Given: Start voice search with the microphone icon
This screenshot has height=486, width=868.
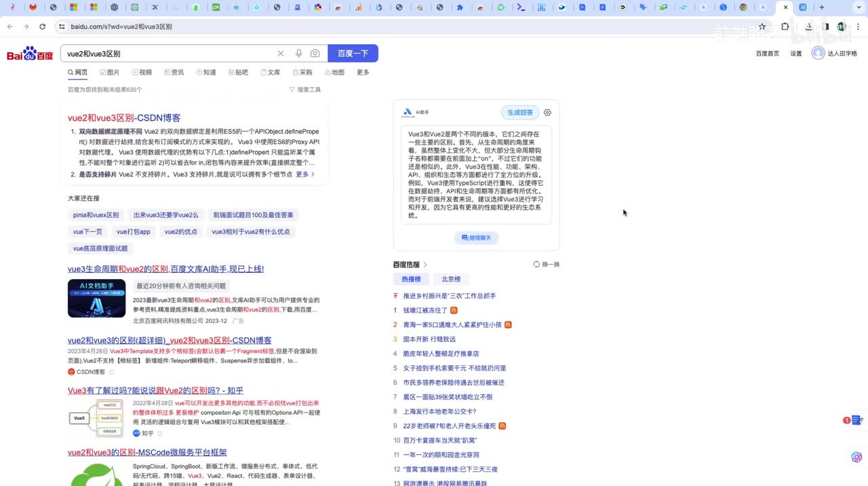Looking at the screenshot, I should point(298,54).
